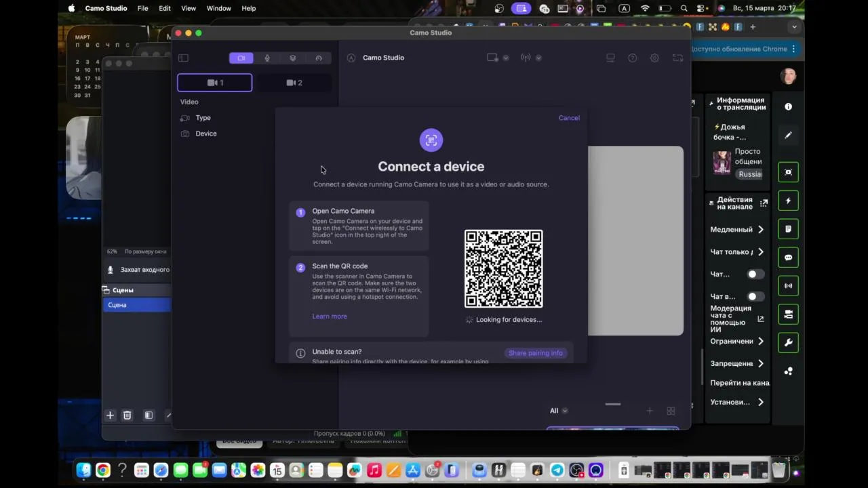Image resolution: width=868 pixels, height=488 pixels.
Task: Open Модерация чата с помощью ИИ link
Action: tap(736, 319)
